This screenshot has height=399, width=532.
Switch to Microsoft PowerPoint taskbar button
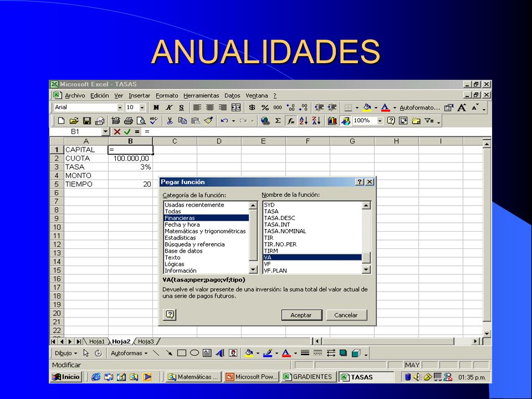click(x=252, y=377)
